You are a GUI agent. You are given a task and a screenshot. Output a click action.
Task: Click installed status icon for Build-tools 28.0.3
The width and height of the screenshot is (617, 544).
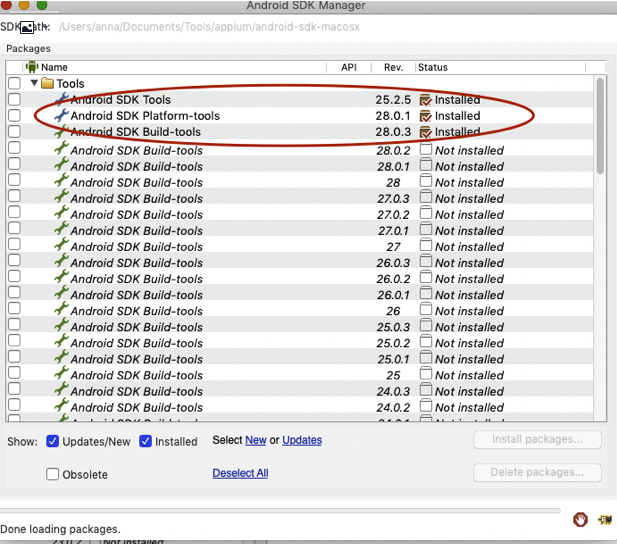(x=425, y=132)
